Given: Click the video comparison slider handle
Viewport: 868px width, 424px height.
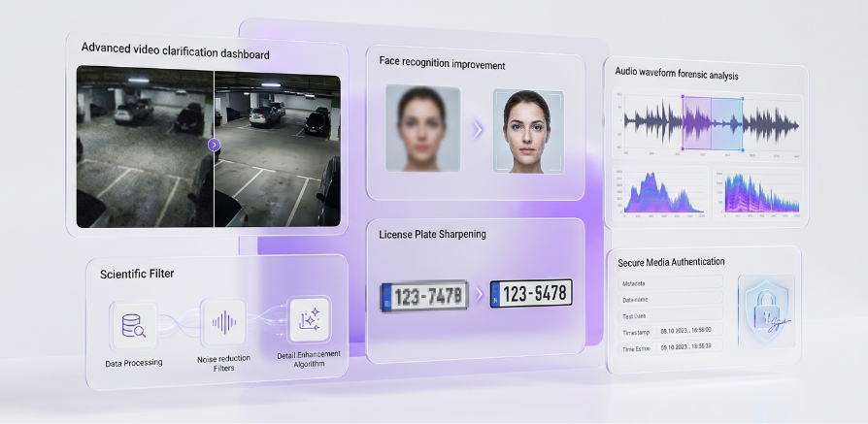Looking at the screenshot, I should [215, 145].
